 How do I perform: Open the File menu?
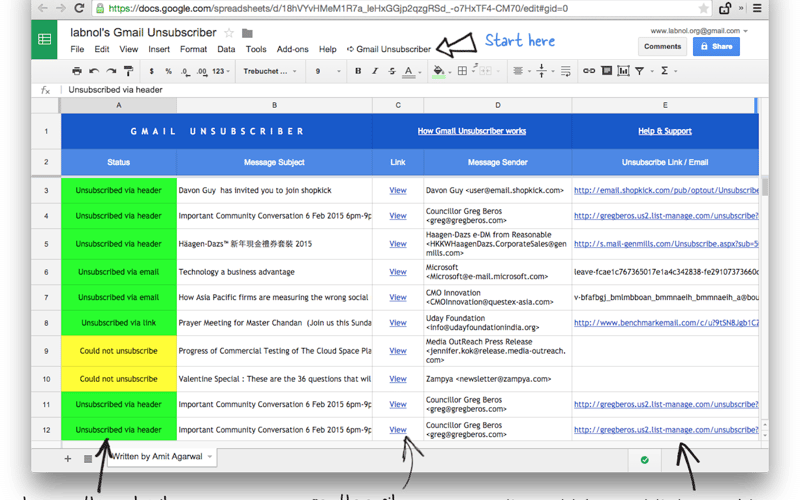pos(77,49)
